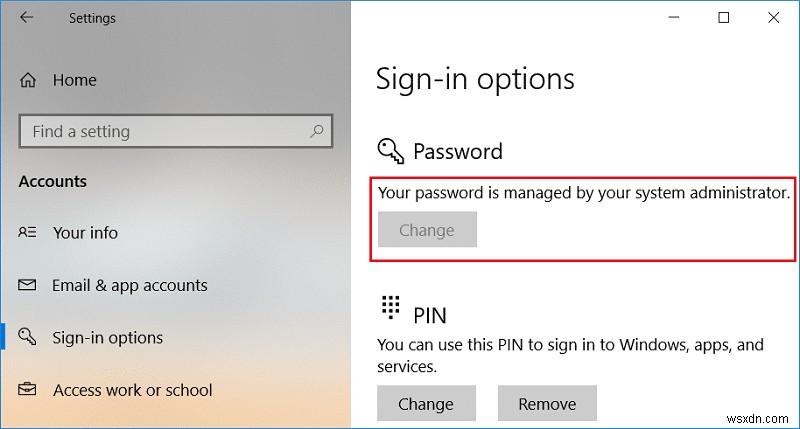Click the Access work or school briefcase icon
The image size is (800, 429).
(x=28, y=390)
